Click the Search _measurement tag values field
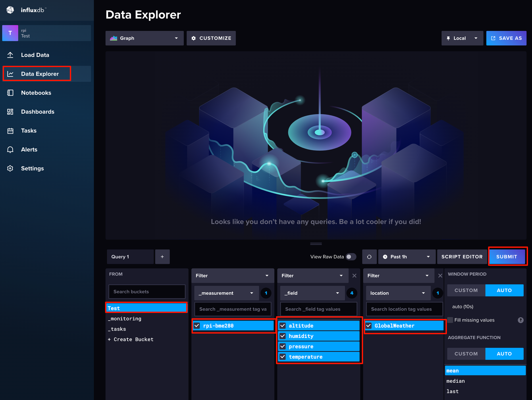 coord(233,309)
